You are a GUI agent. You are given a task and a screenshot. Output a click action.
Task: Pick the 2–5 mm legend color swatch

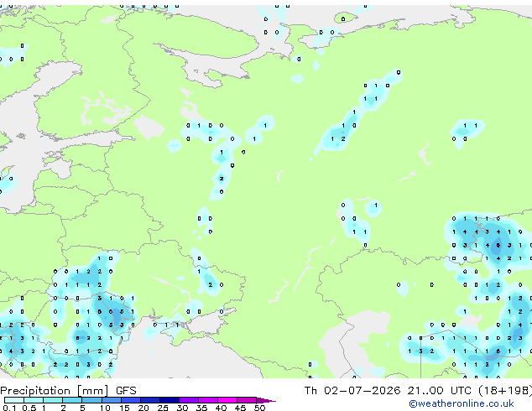(72, 400)
